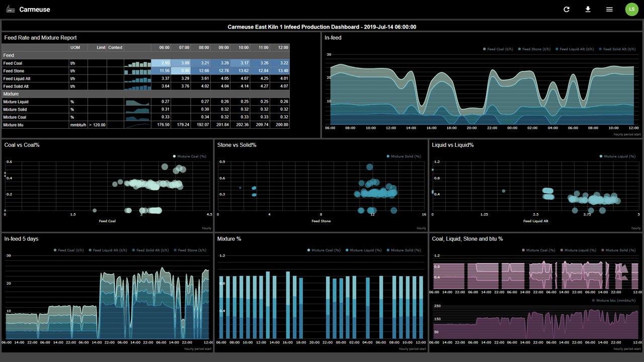Click the 06:00 column header in the report table
Image resolution: width=644 pixels, height=362 pixels.
point(161,48)
